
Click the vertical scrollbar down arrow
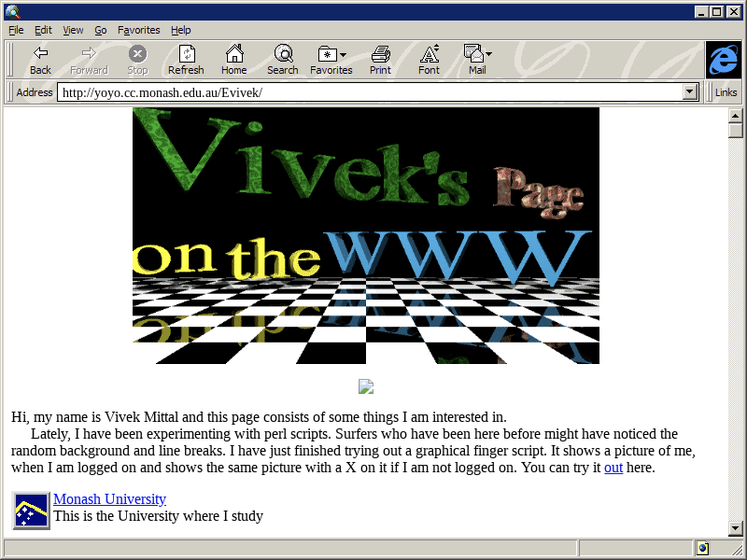(x=736, y=528)
